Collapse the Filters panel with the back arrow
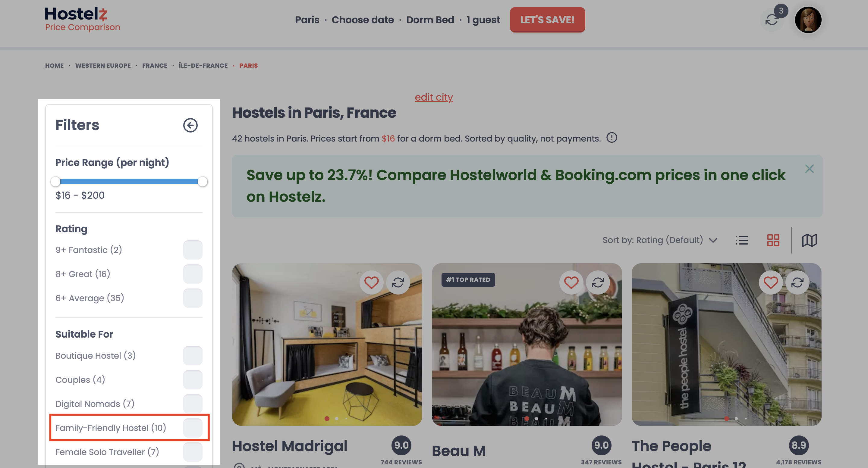 190,125
